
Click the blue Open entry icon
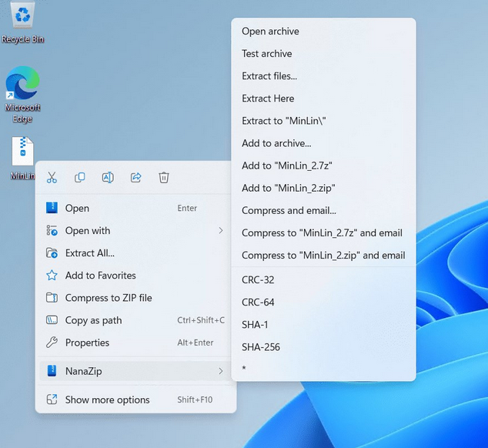click(52, 208)
